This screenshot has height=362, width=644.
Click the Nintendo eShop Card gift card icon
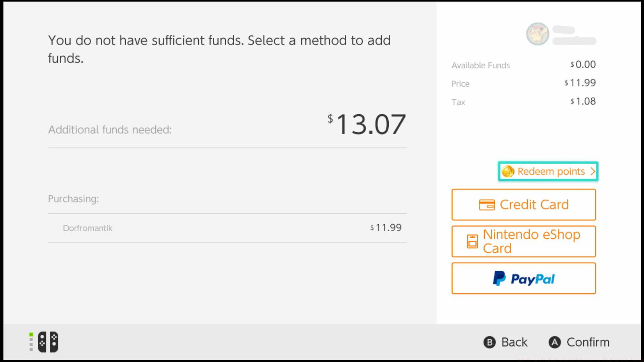coord(473,241)
